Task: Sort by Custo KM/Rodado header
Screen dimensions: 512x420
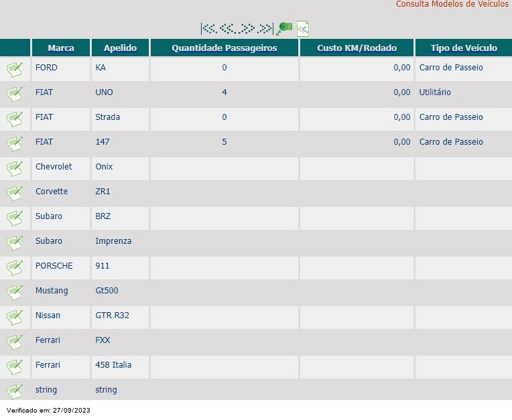Action: [357, 48]
